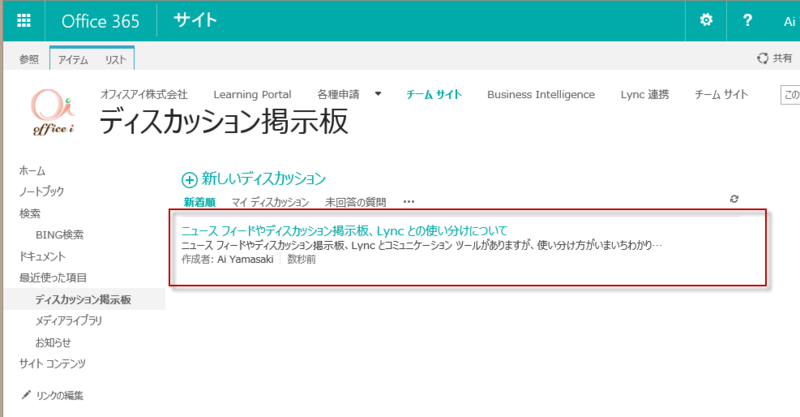Open メディアライブラリ in side navigation
800x417 pixels.
click(x=68, y=321)
